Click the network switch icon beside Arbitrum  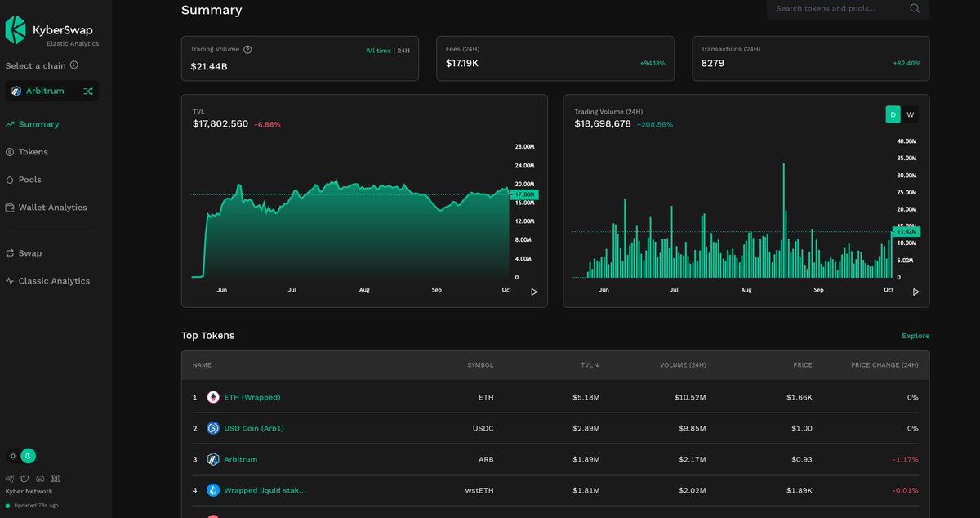pyautogui.click(x=88, y=91)
